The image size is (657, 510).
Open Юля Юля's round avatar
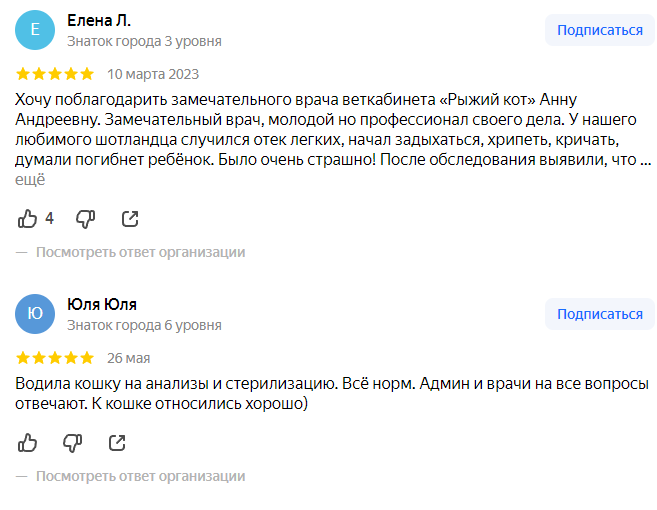(x=36, y=314)
